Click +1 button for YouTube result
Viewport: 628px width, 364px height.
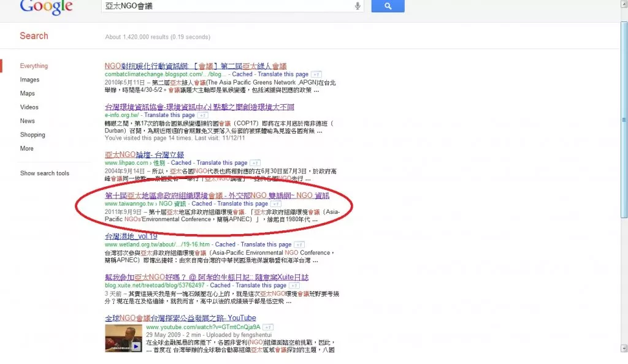click(x=268, y=327)
